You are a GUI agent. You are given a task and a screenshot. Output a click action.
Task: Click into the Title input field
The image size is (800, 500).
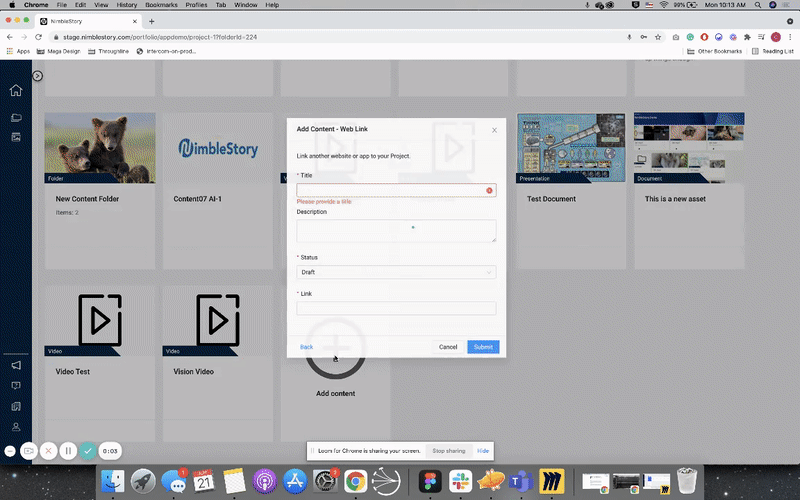click(x=390, y=190)
